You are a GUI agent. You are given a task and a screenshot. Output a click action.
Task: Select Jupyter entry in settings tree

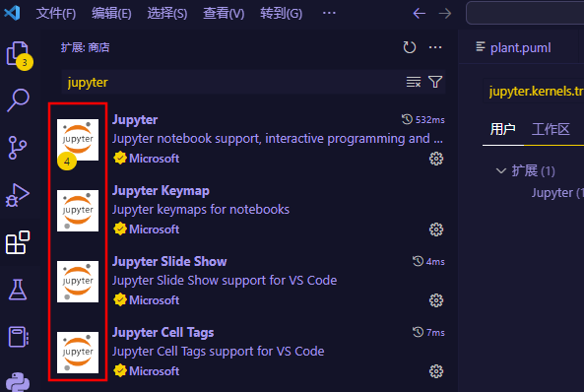(x=557, y=193)
